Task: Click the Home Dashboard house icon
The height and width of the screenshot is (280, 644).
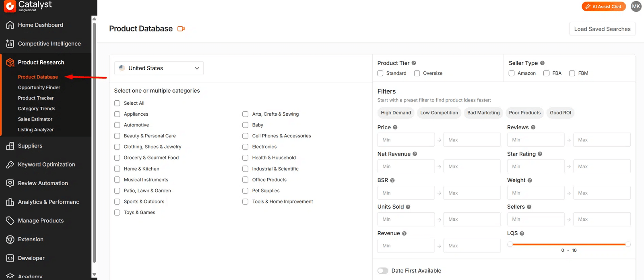Action: point(10,25)
